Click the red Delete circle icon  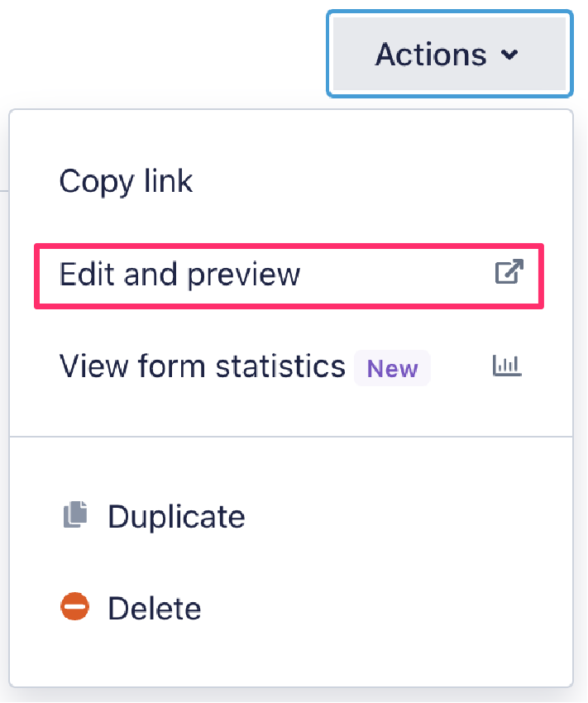click(x=75, y=608)
